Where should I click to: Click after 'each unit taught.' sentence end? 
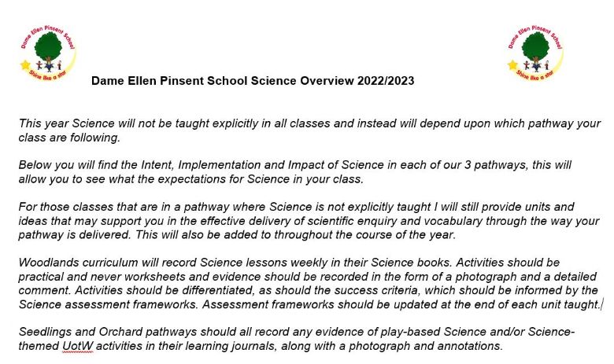pyautogui.click(x=601, y=304)
